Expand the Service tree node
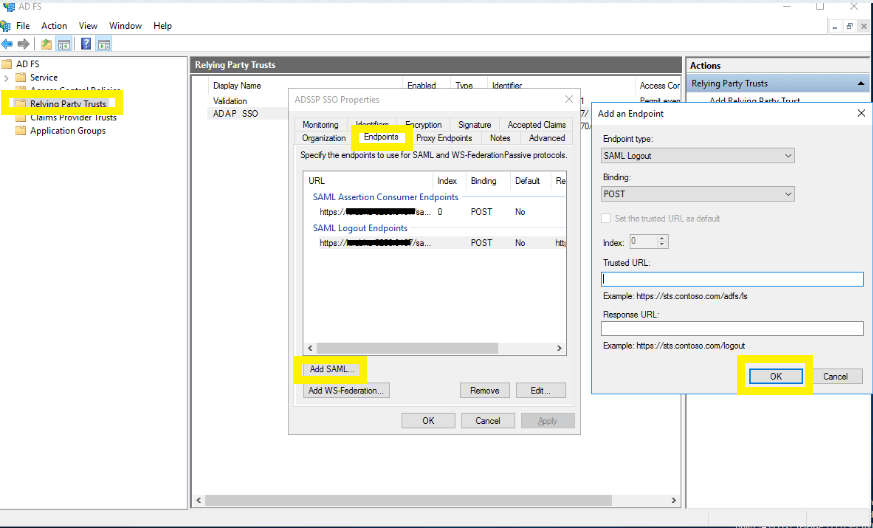Screen dimensions: 873x528 (7, 78)
